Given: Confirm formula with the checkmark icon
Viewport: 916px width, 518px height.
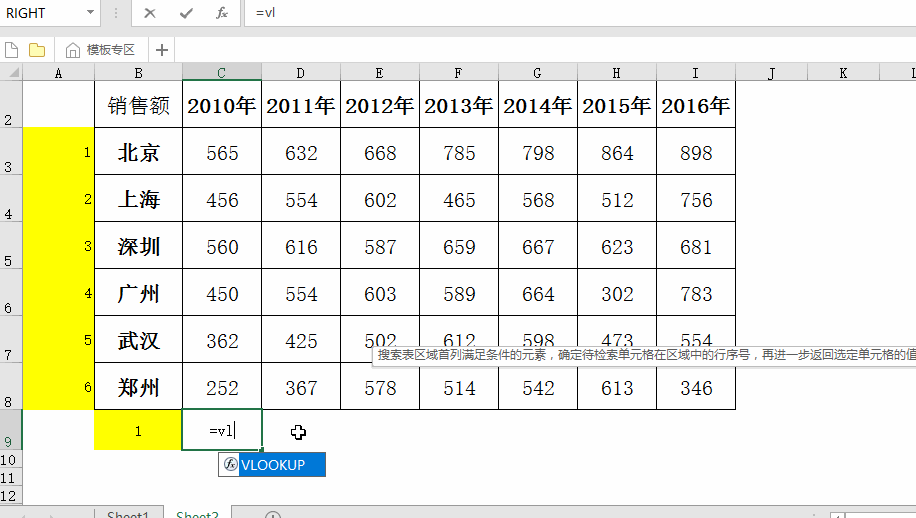Looking at the screenshot, I should click(186, 13).
